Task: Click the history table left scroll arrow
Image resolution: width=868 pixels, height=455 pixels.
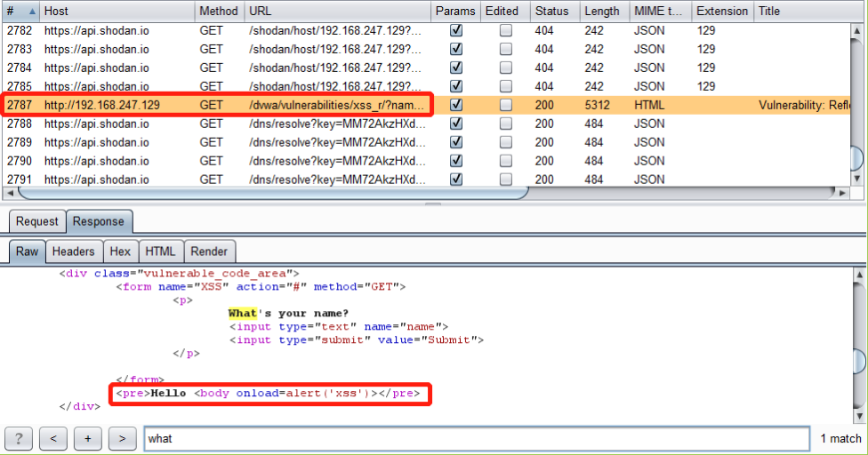Action: click(10, 193)
